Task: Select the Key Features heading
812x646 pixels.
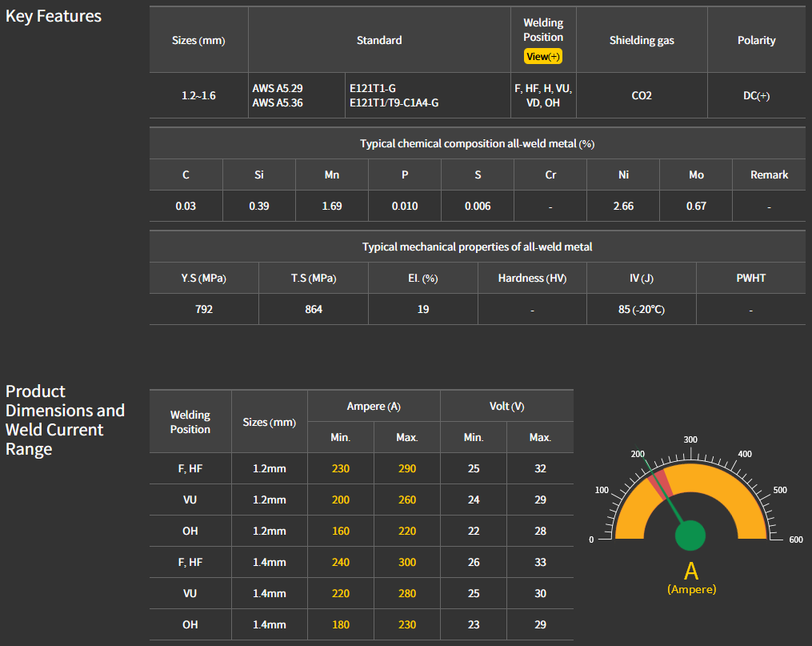Action: (54, 16)
